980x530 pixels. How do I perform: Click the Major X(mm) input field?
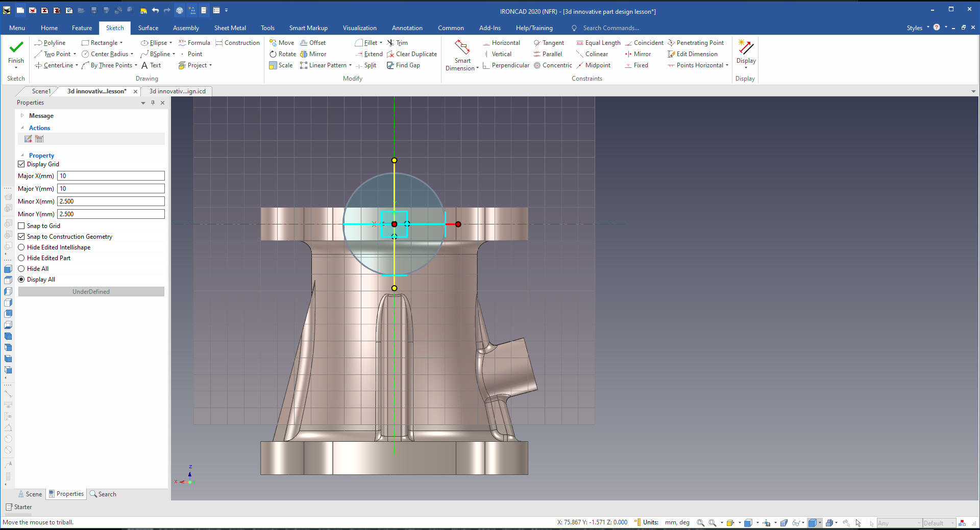(x=111, y=176)
